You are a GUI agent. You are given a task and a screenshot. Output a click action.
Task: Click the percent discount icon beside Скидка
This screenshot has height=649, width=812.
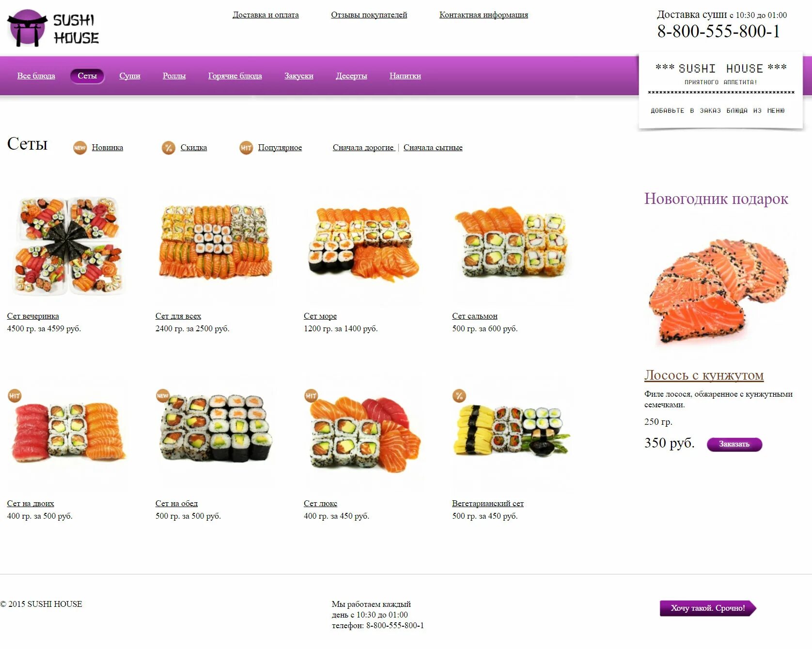pyautogui.click(x=169, y=148)
